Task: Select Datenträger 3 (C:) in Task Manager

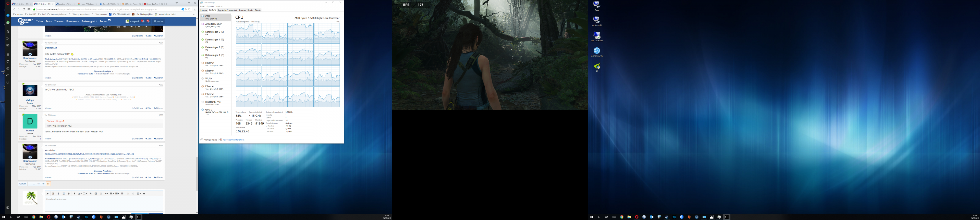Action: click(215, 56)
